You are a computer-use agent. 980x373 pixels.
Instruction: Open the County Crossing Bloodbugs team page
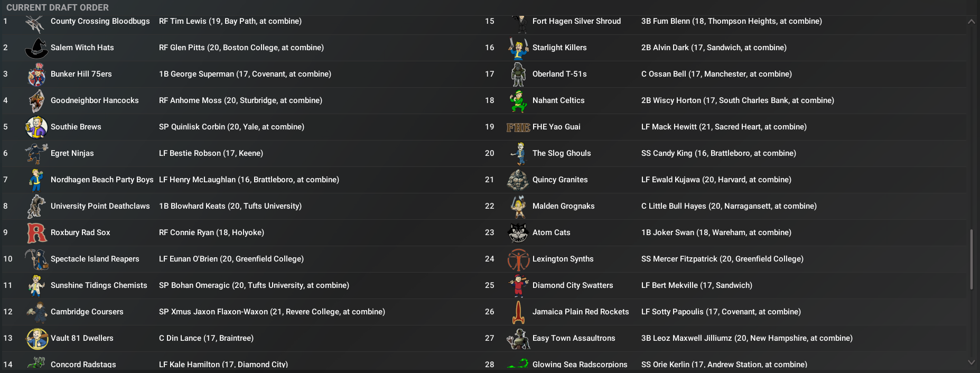click(100, 21)
